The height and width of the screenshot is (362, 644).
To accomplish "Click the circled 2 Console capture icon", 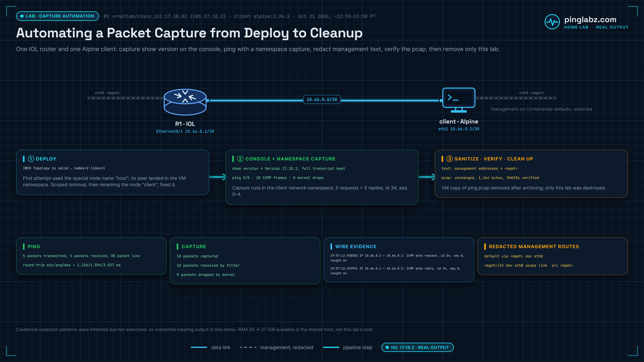I will pyautogui.click(x=240, y=159).
